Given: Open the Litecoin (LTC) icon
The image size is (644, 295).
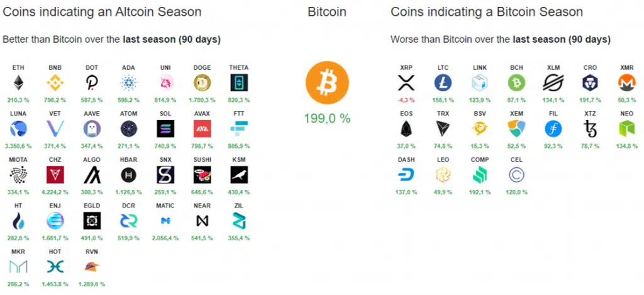Looking at the screenshot, I should pyautogui.click(x=443, y=83).
